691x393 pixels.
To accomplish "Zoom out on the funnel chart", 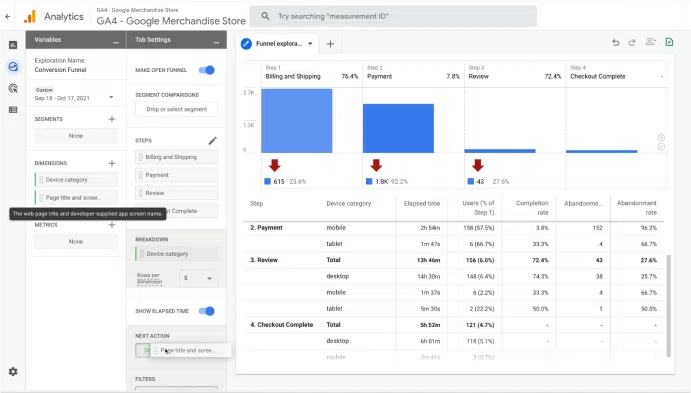I will 661,147.
